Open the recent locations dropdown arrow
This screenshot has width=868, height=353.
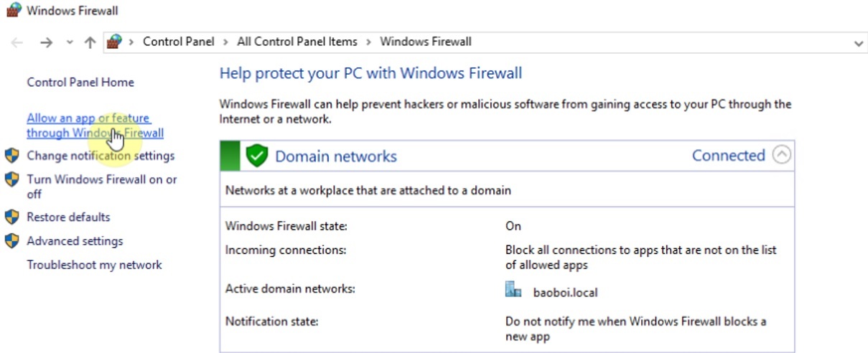coord(70,42)
